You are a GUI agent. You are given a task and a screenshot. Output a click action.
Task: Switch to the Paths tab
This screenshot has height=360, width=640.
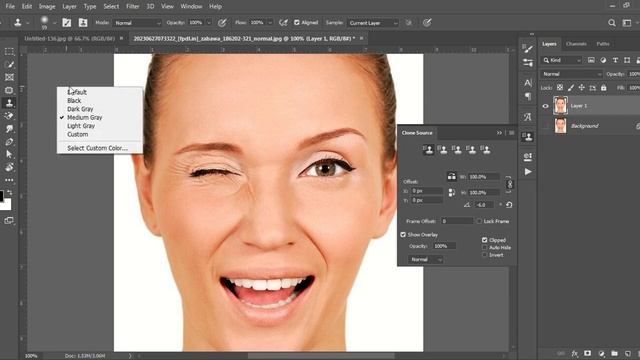pos(602,44)
